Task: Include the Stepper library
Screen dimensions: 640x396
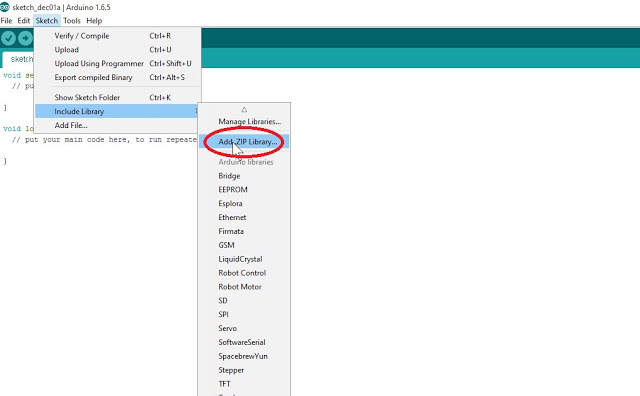Action: coord(244,370)
